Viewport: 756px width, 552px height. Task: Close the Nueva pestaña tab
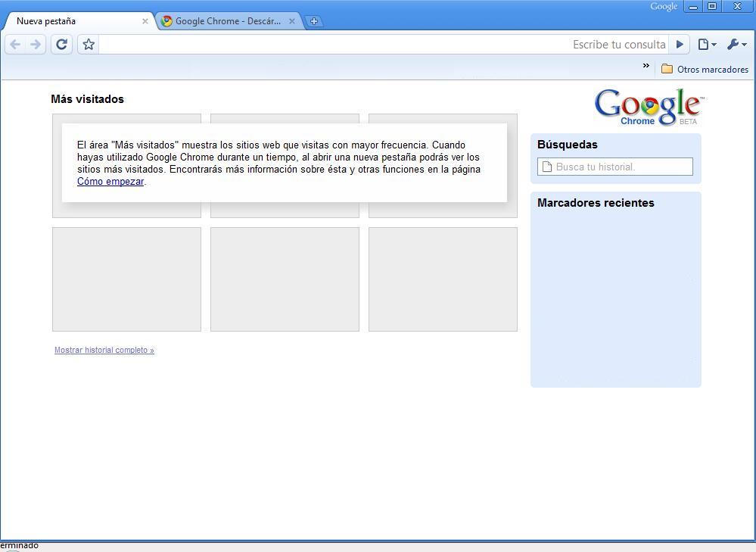tap(145, 21)
